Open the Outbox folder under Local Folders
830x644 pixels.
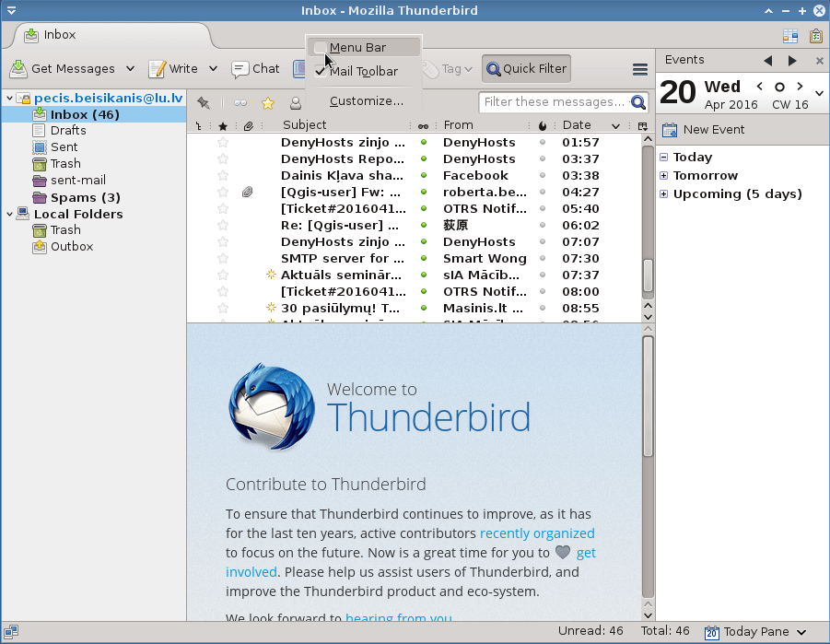[72, 247]
